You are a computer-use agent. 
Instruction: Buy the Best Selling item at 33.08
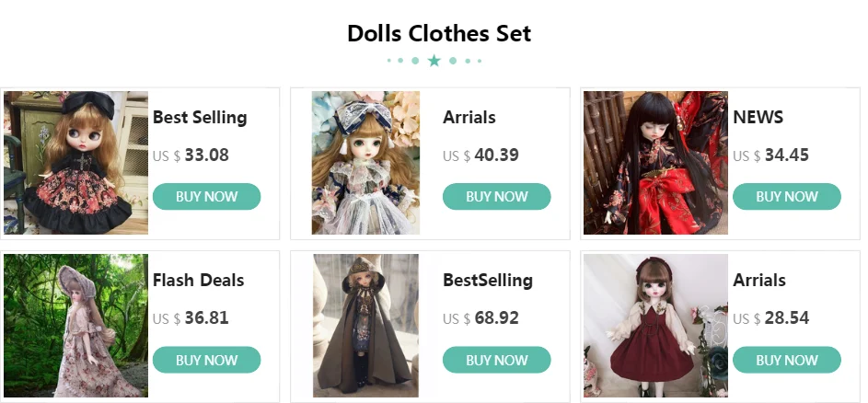pyautogui.click(x=206, y=197)
